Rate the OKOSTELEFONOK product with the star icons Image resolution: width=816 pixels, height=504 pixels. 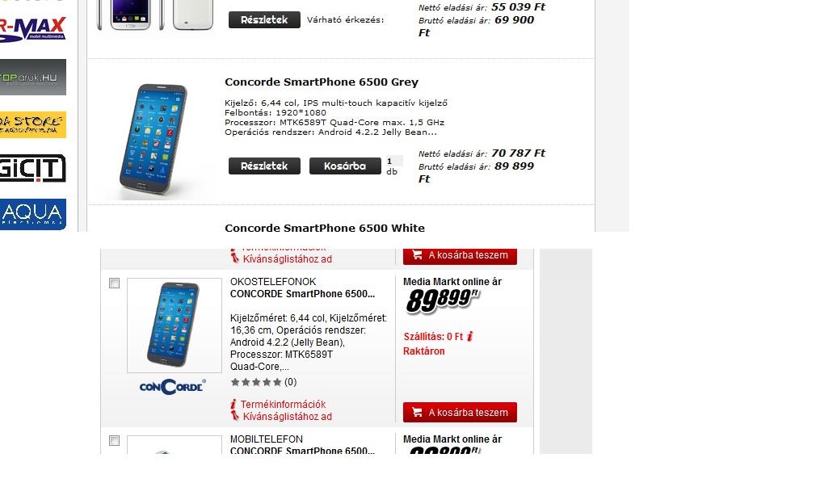(256, 382)
